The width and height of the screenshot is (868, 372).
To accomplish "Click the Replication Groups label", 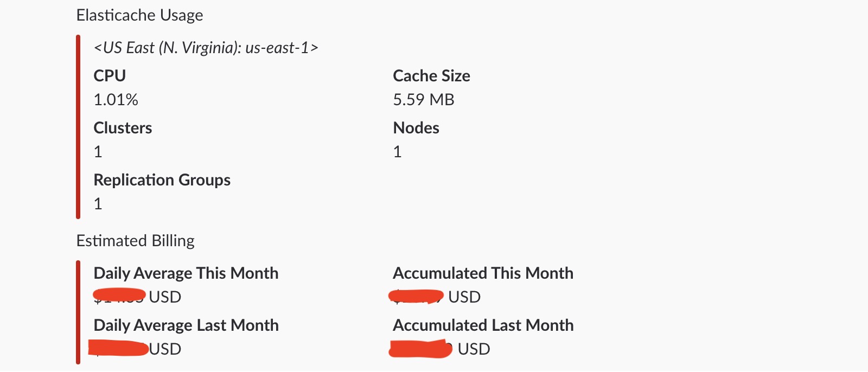I will (162, 179).
